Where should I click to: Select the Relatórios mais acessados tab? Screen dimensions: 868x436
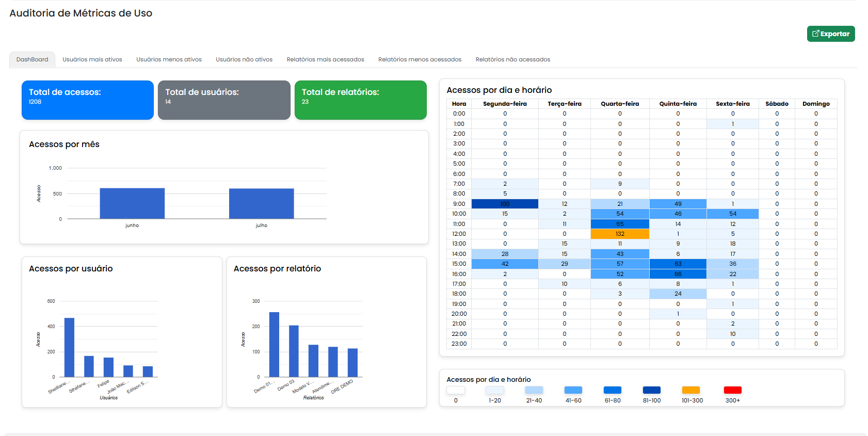tap(325, 59)
